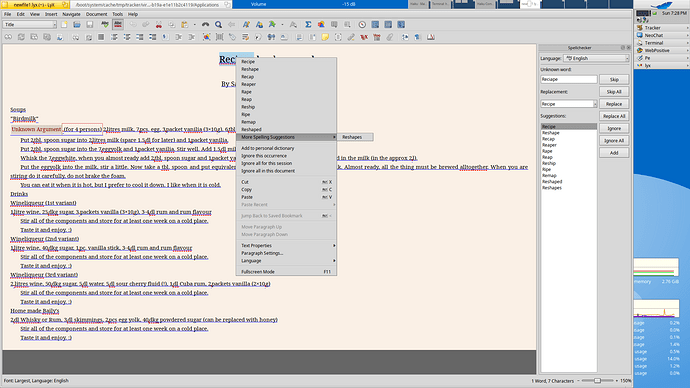Click the Open document icon
Image resolution: width=690 pixels, height=388 pixels.
pos(77,25)
